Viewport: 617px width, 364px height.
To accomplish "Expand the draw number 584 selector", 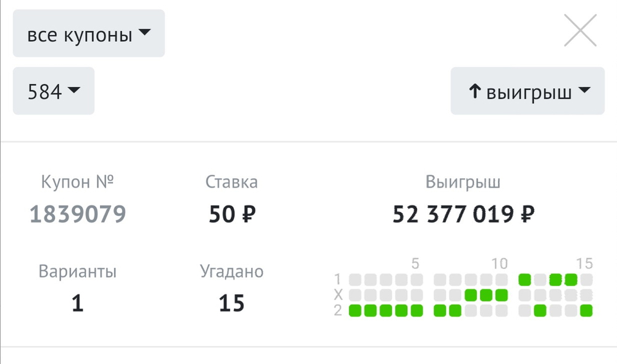I will point(53,91).
